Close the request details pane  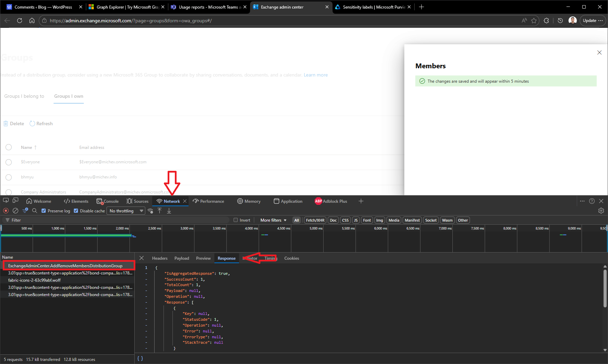[142, 258]
